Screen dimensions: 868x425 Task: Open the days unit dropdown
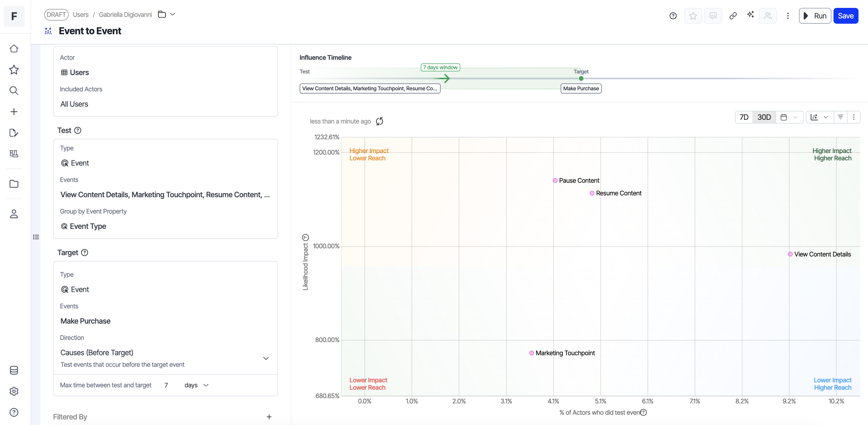click(196, 385)
